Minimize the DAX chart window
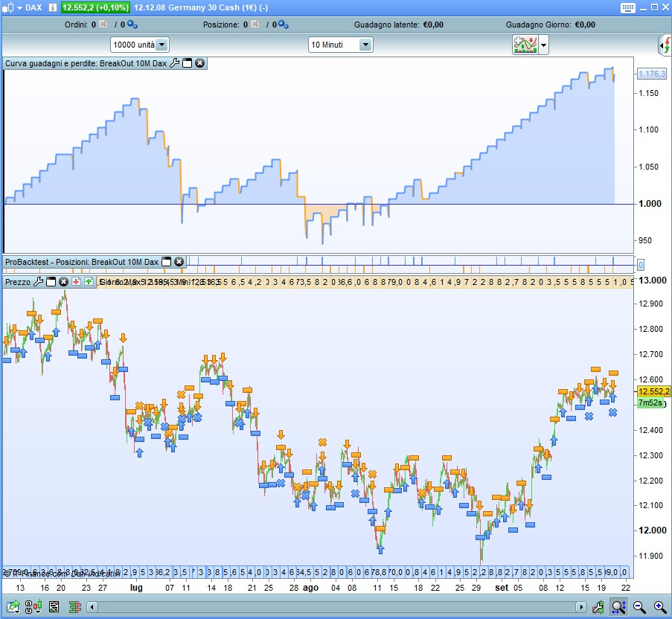This screenshot has height=619, width=672. click(x=643, y=7)
